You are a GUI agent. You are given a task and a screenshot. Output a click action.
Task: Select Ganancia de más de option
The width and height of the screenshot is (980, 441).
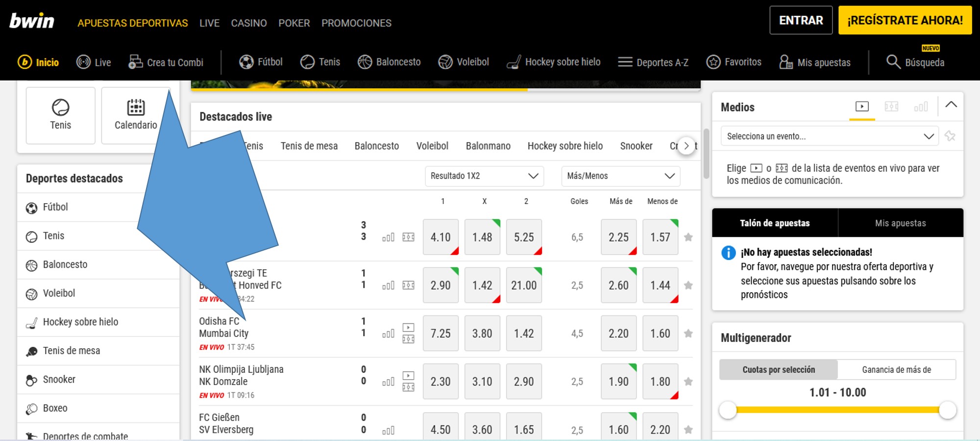pyautogui.click(x=897, y=370)
